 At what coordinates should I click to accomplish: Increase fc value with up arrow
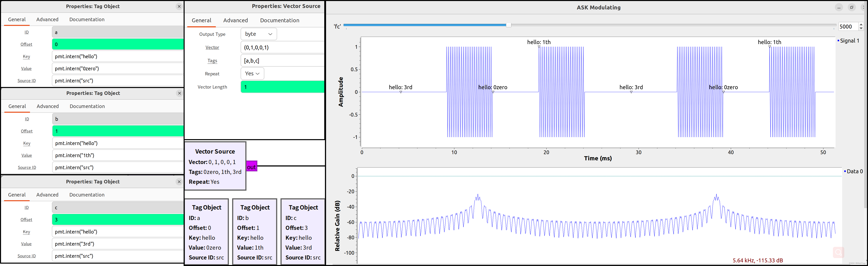pos(861,25)
